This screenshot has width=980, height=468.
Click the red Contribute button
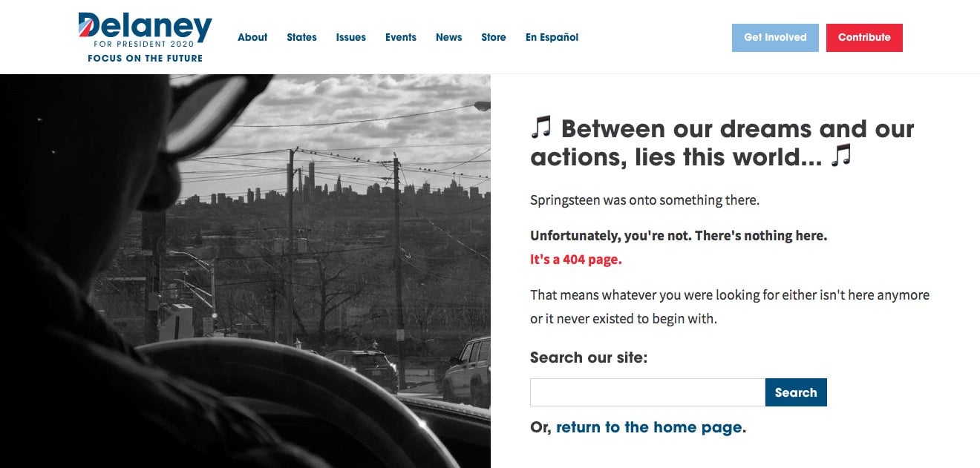click(x=864, y=38)
